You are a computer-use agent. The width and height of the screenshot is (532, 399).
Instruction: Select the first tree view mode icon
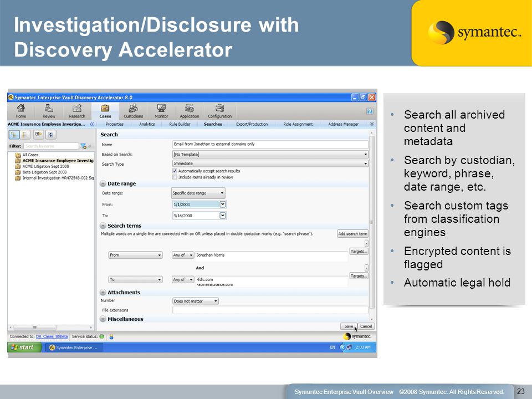[x=14, y=135]
